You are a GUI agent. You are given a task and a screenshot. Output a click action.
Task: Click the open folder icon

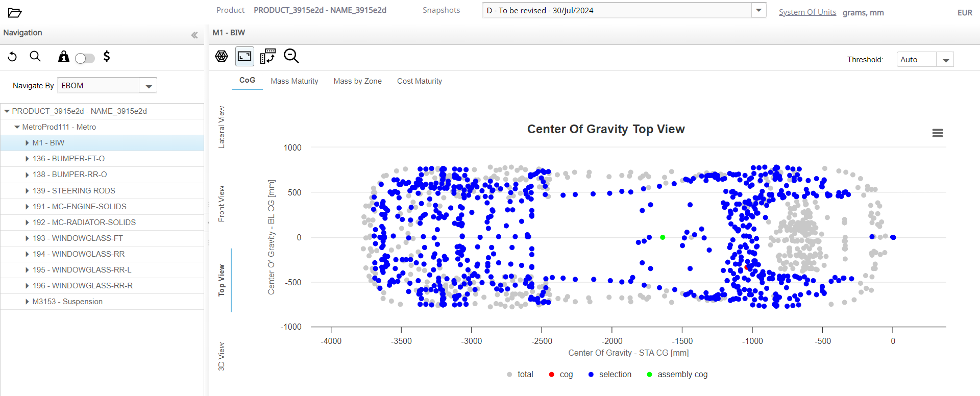15,13
